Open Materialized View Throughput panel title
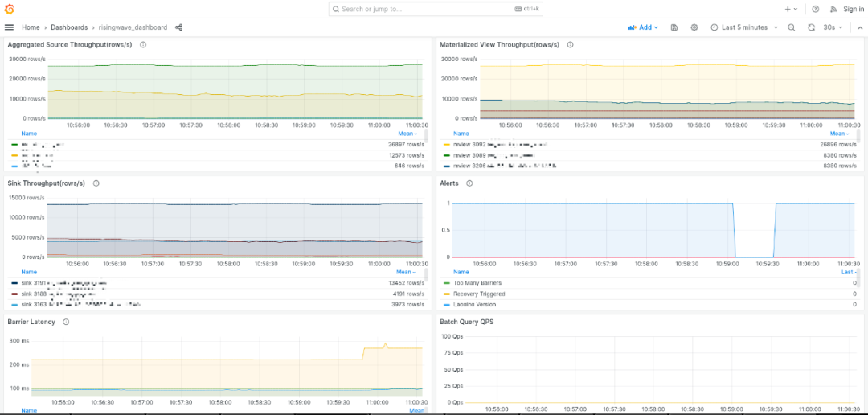Screen dimensions: 868x415 tap(499, 45)
